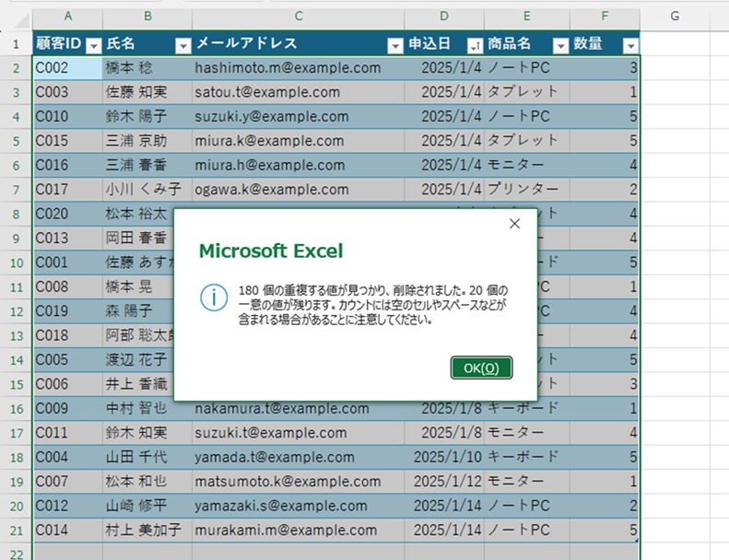
Task: Click cell containing C015
Action: 68,141
